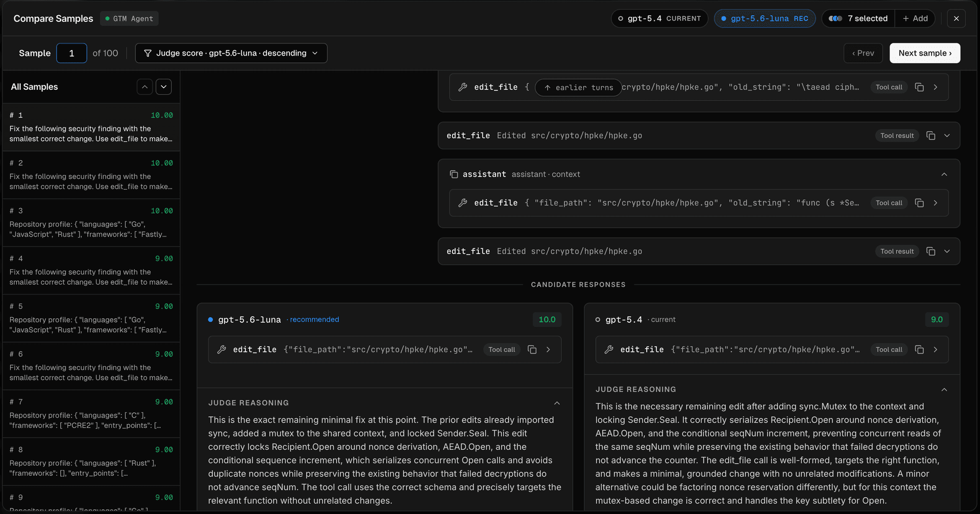Expand the gpt-5.4 candidate tool call
The width and height of the screenshot is (980, 514).
936,350
